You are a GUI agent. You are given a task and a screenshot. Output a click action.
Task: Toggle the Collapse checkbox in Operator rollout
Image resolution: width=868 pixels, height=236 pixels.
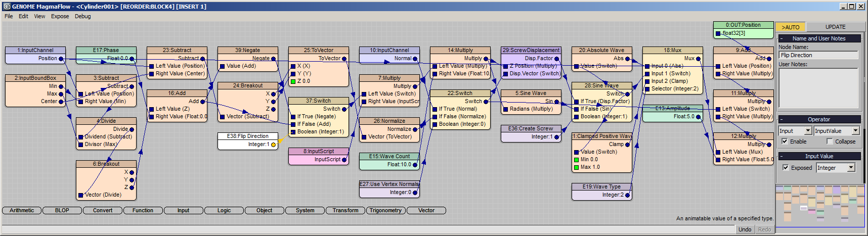(x=830, y=141)
